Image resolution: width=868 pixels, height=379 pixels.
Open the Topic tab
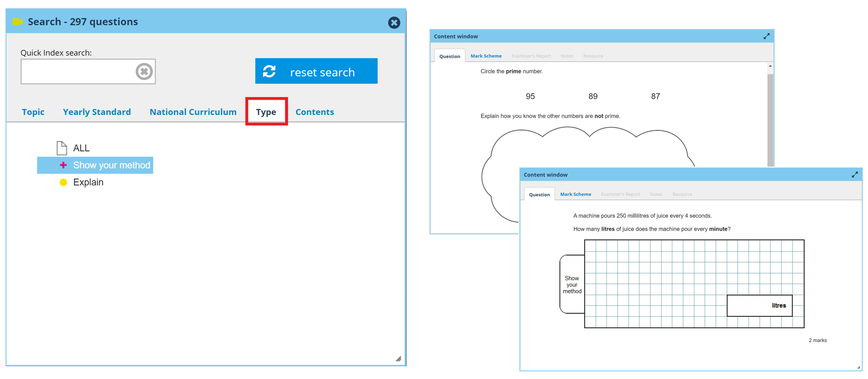coord(33,112)
